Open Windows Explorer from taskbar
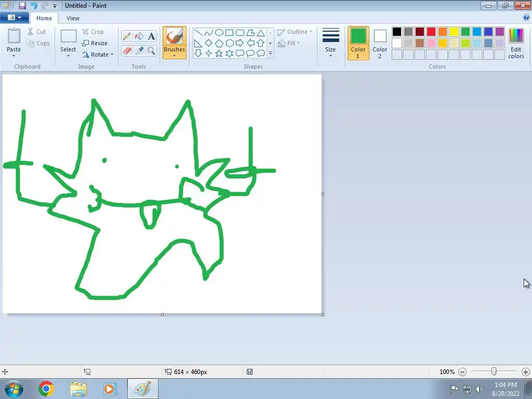The width and height of the screenshot is (532, 399). coord(78,389)
